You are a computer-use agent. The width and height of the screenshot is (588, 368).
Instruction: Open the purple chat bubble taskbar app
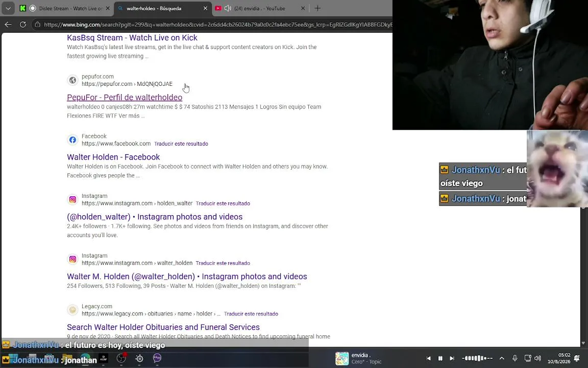tap(157, 359)
